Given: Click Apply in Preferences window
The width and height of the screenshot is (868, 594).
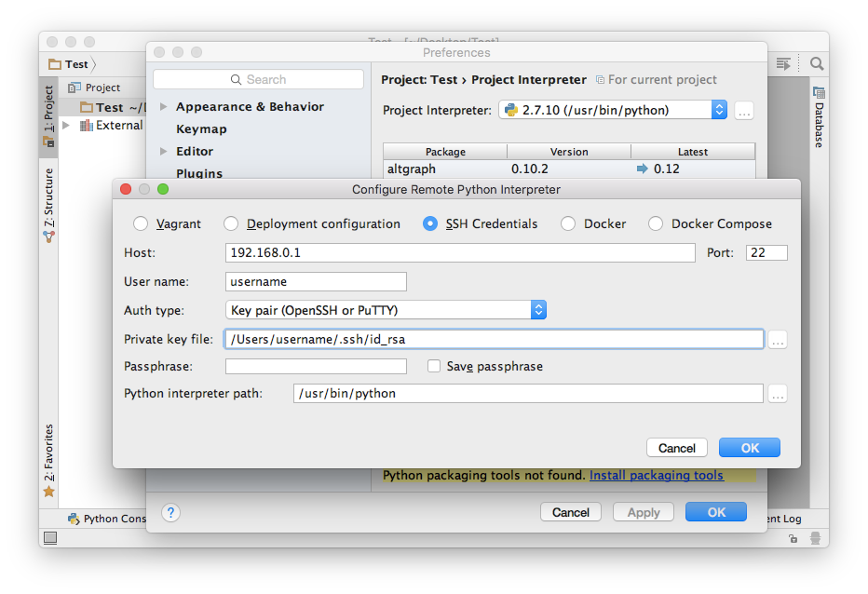Looking at the screenshot, I should pyautogui.click(x=644, y=512).
